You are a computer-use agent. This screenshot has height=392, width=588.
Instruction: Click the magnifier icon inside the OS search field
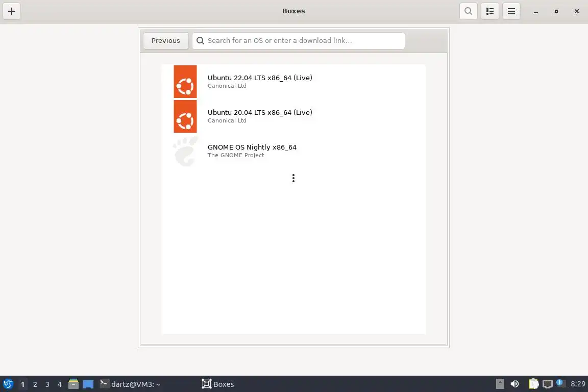tap(200, 40)
